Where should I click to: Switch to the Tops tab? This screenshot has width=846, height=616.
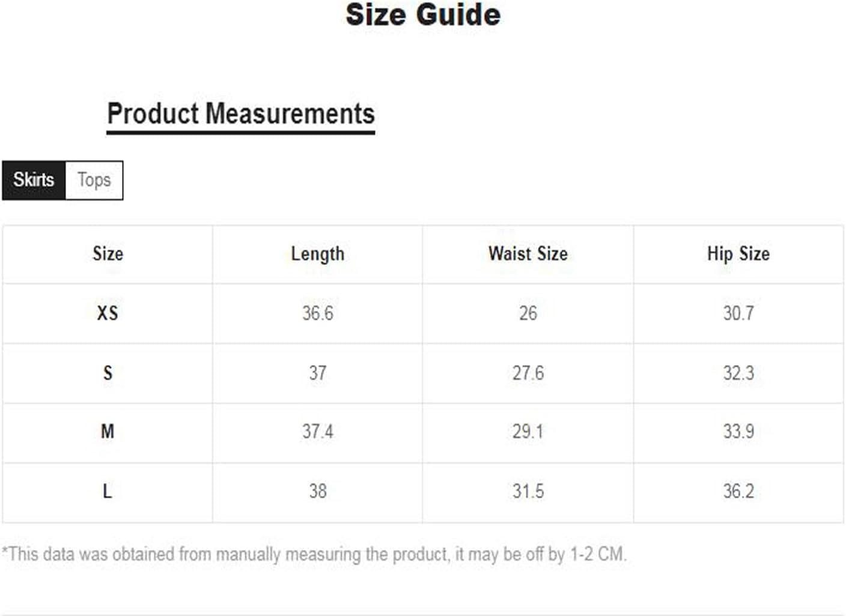94,180
